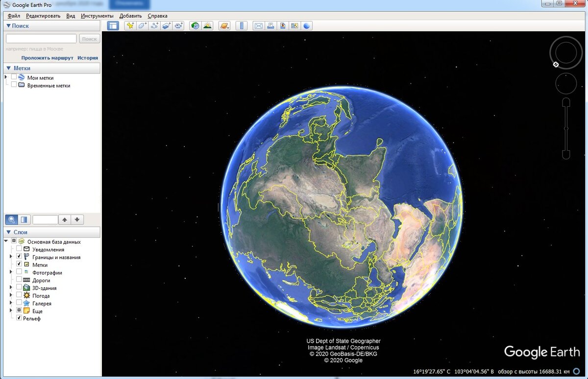Click the Save Image toolbar icon
The image size is (588, 379).
[x=282, y=25]
